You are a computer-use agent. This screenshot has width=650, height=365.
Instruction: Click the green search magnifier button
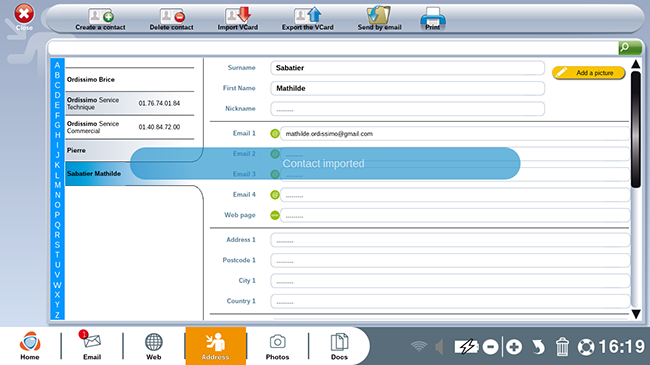click(630, 48)
